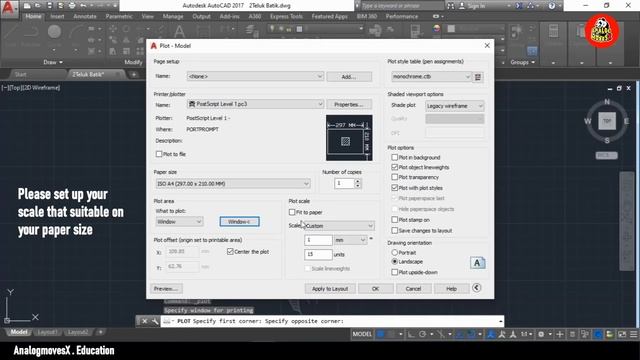Open the Printer/plotter Name dropdown
The image size is (640, 360).
click(256, 104)
